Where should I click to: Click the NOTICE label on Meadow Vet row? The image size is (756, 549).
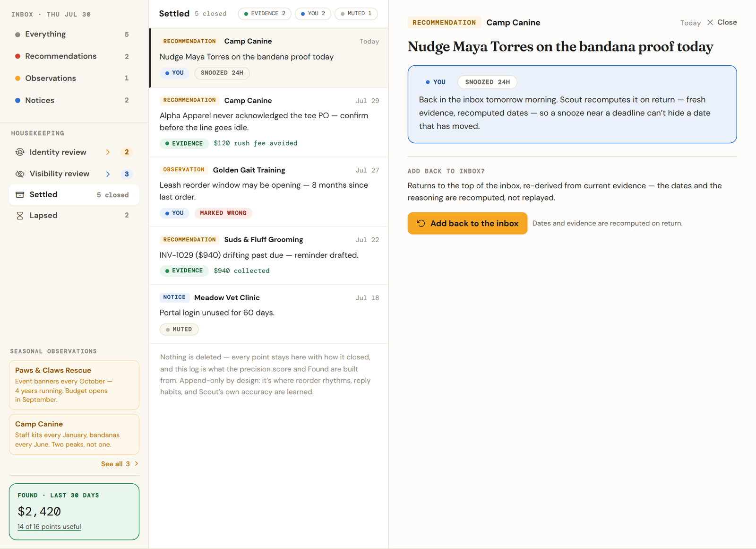174,297
